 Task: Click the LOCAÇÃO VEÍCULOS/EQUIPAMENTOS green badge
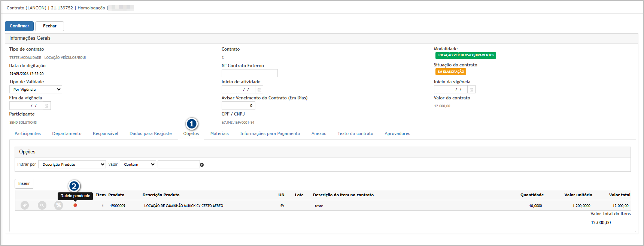click(x=466, y=55)
